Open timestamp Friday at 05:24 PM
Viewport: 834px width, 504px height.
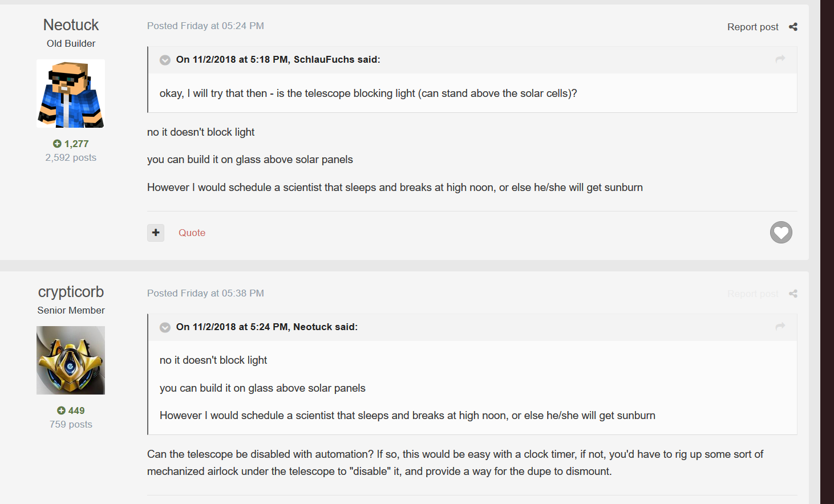222,26
